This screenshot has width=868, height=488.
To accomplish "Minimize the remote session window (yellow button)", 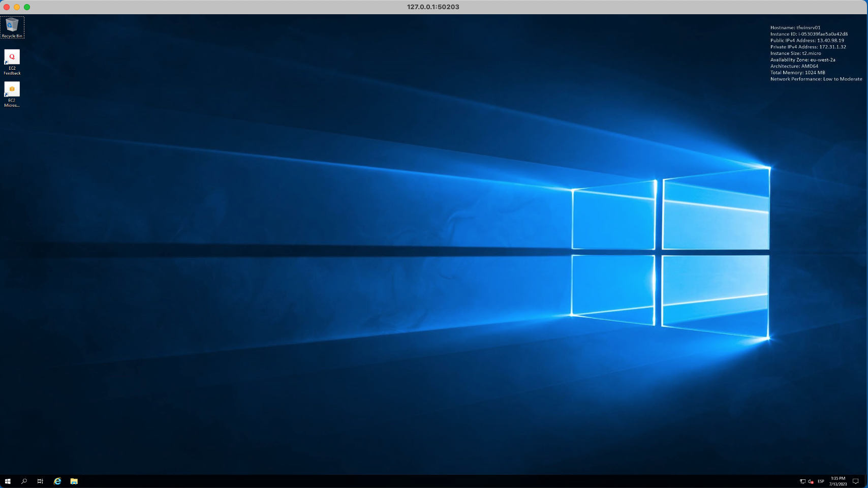I will click(17, 7).
